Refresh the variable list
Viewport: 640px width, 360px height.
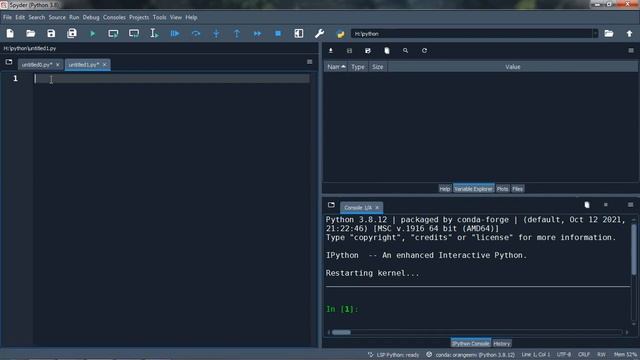[424, 51]
